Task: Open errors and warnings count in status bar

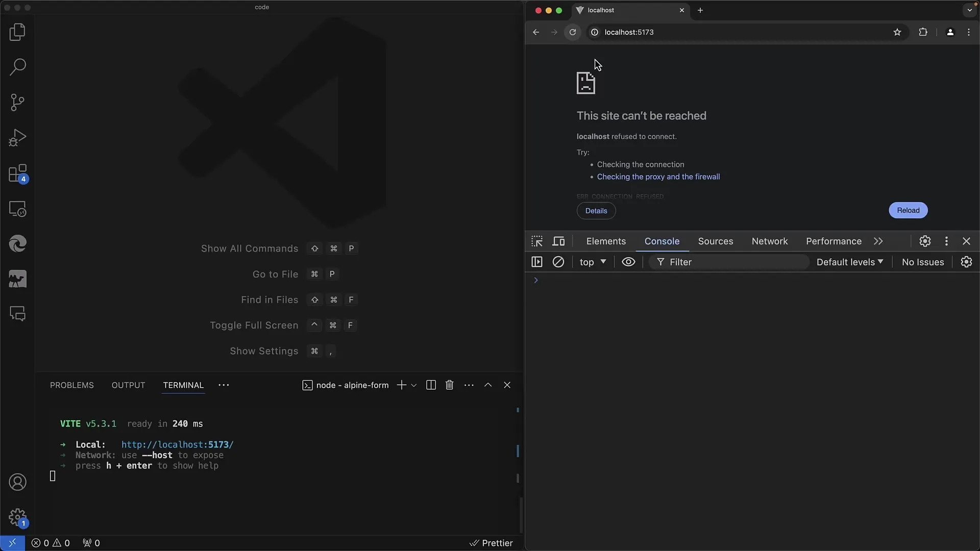Action: pos(51,543)
